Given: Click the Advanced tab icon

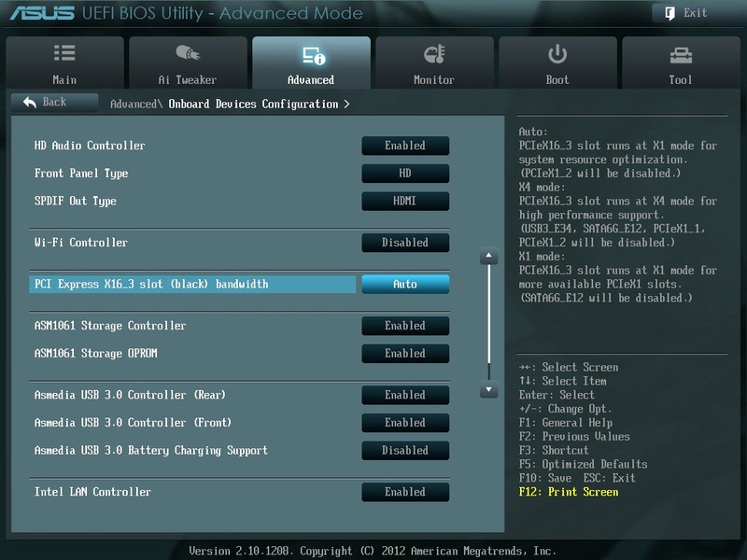Looking at the screenshot, I should point(311,56).
